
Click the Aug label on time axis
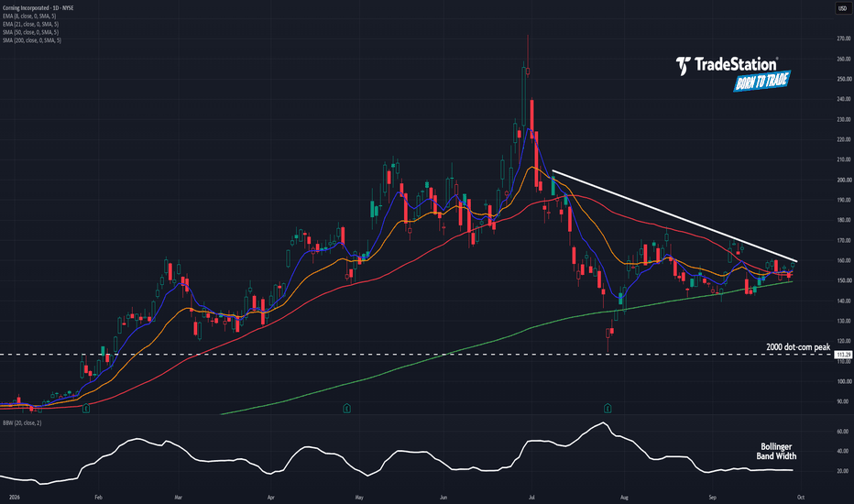[x=624, y=498]
